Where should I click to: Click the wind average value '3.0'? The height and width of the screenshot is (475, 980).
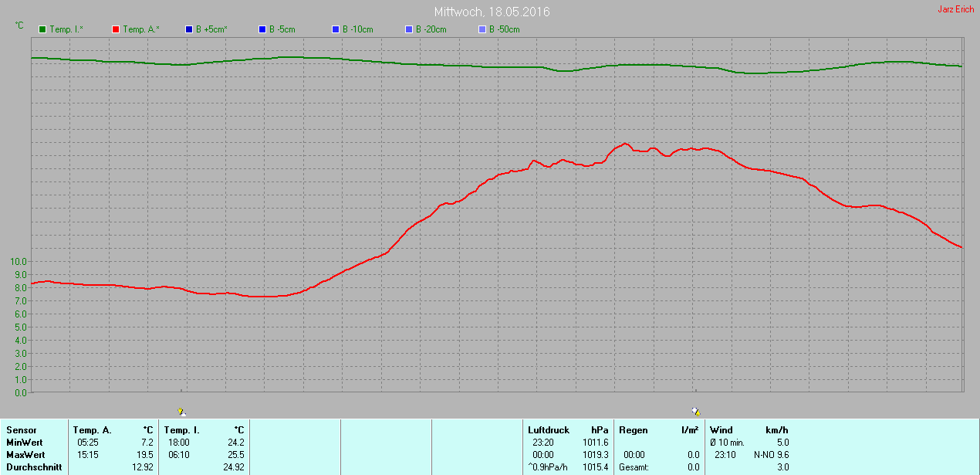click(782, 467)
